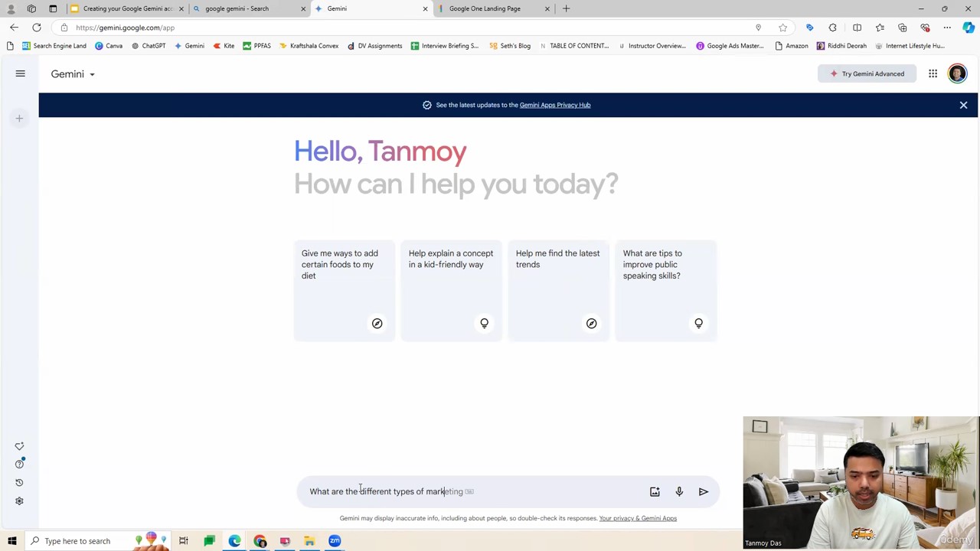Start a new chat with plus icon
The image size is (980, 551).
[x=19, y=119]
